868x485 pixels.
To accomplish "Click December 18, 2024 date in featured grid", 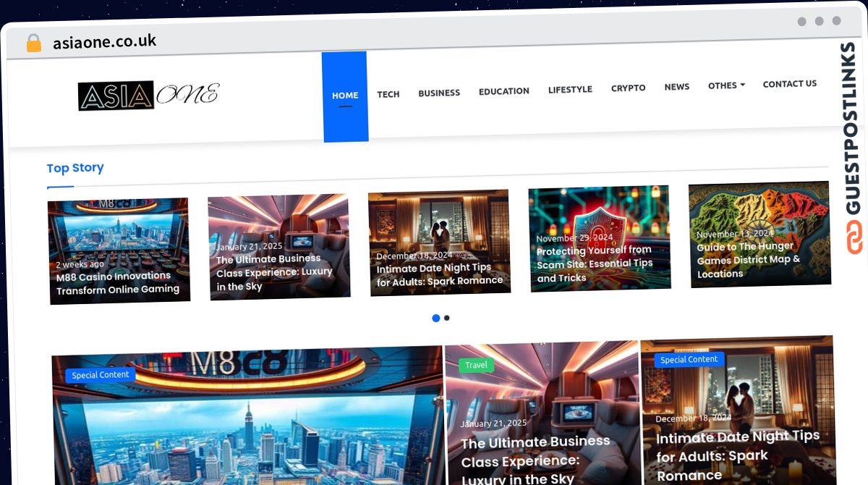I will coord(694,418).
